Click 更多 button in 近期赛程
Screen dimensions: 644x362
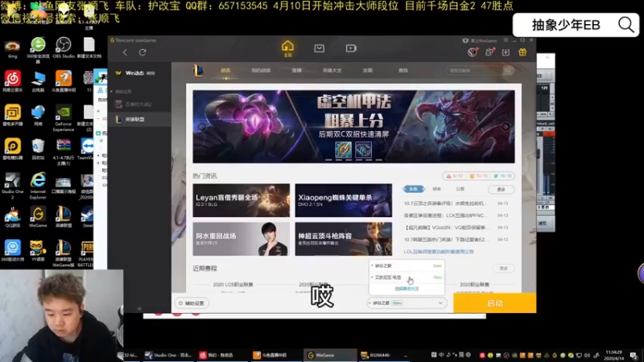[x=504, y=268]
